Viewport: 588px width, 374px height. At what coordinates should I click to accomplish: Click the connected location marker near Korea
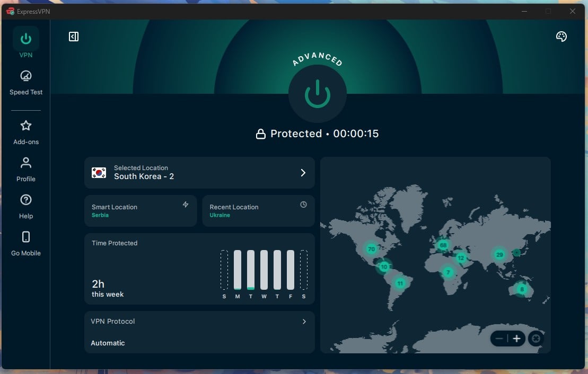[x=516, y=253]
